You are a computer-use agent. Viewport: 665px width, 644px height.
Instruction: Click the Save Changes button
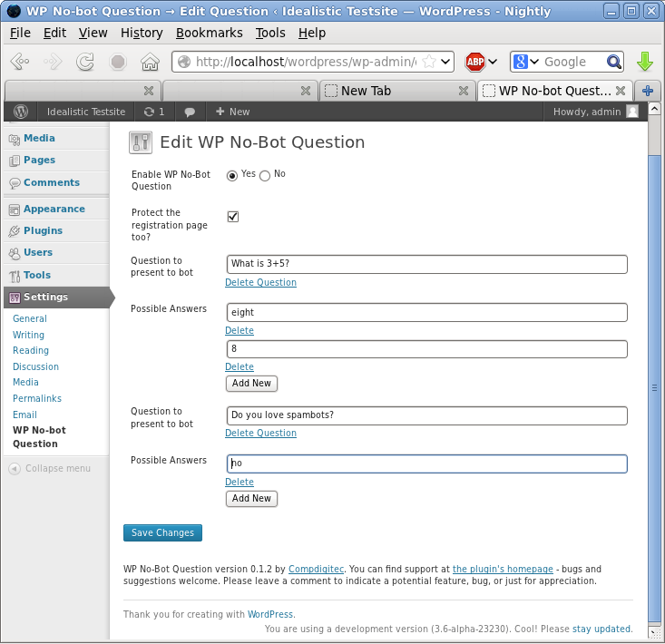(x=163, y=533)
